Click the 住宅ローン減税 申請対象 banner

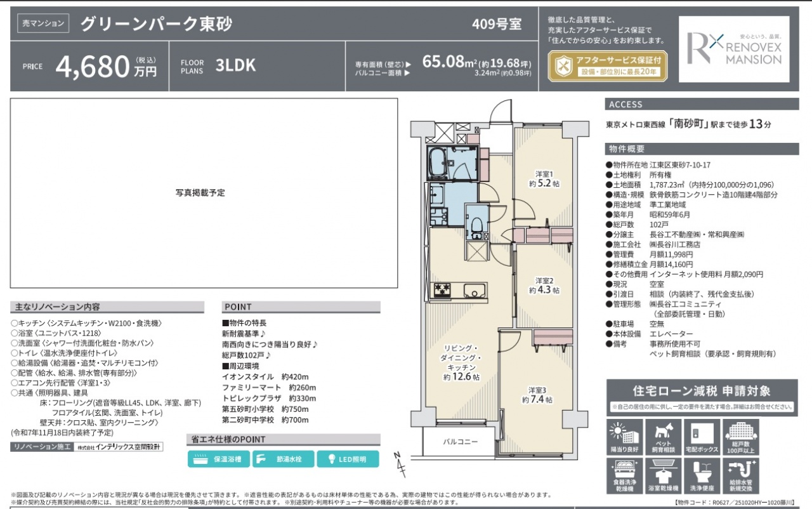click(702, 396)
